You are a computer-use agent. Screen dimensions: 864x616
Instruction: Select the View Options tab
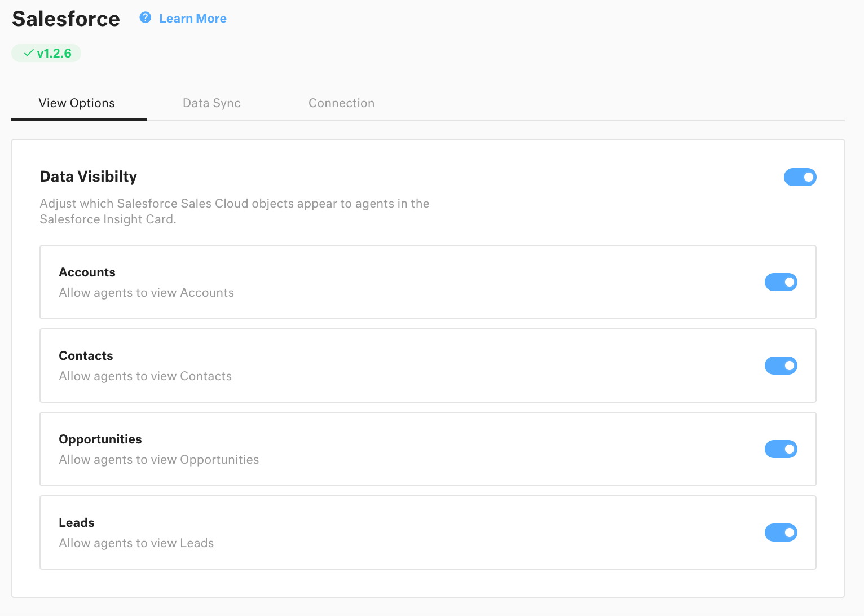77,103
